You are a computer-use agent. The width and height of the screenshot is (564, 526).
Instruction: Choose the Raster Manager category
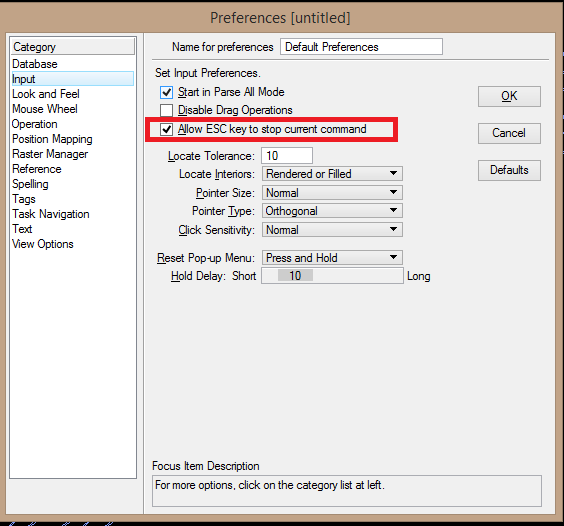click(50, 154)
